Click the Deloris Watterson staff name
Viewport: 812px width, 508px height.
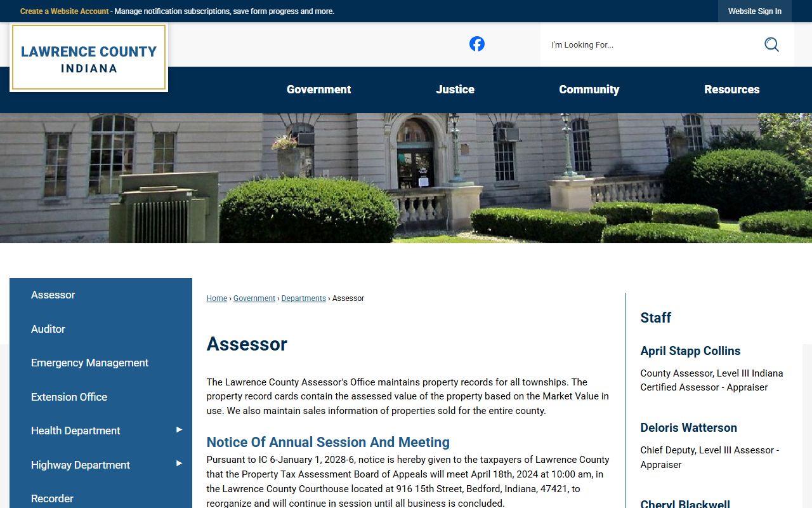(x=688, y=428)
